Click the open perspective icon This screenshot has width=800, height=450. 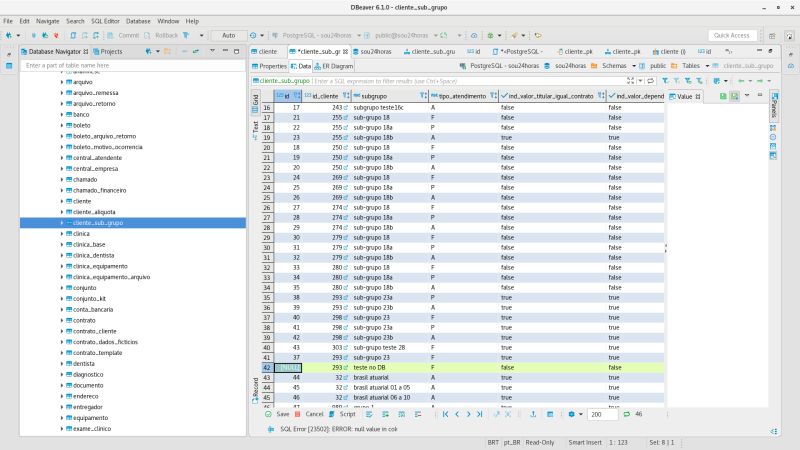pyautogui.click(x=772, y=36)
